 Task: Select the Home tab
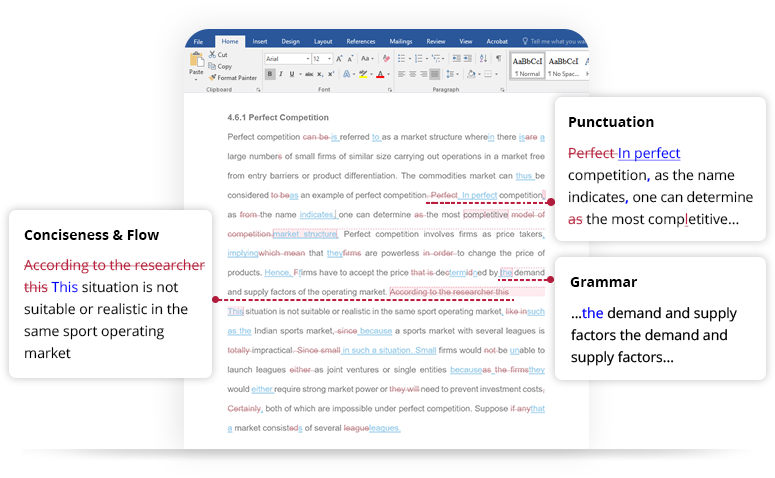(x=230, y=42)
